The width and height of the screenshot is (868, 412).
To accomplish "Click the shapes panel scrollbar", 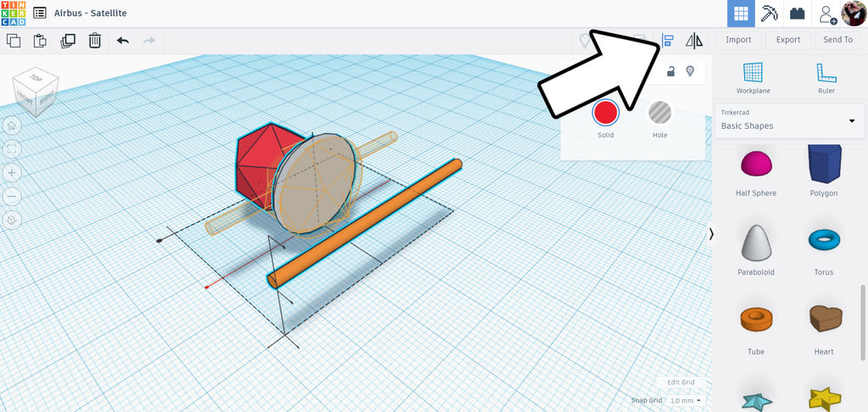I will (x=862, y=322).
